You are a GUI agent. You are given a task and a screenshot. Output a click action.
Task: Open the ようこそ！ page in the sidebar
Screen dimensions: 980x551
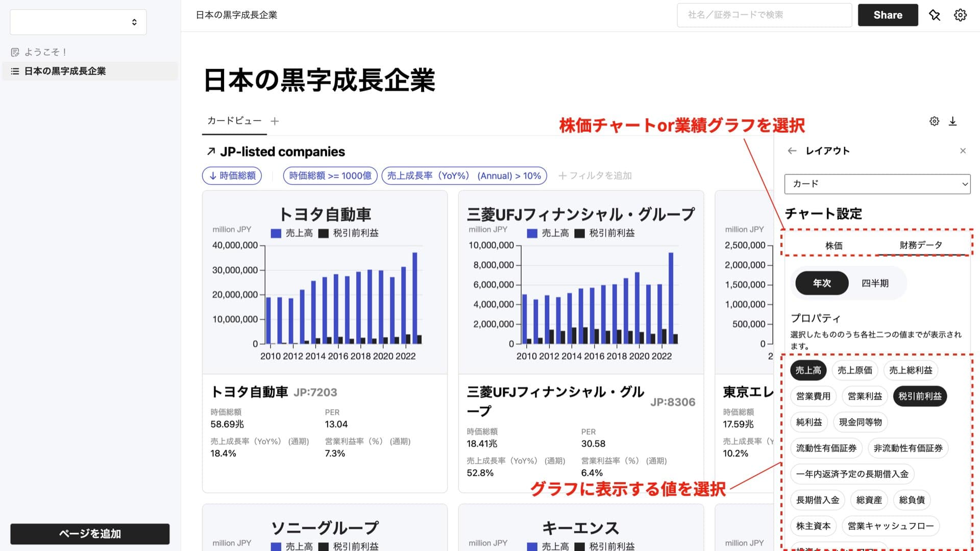click(x=90, y=52)
